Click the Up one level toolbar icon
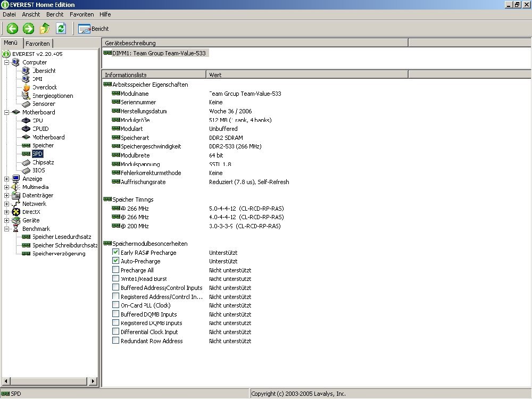This screenshot has width=532, height=399. coord(45,29)
